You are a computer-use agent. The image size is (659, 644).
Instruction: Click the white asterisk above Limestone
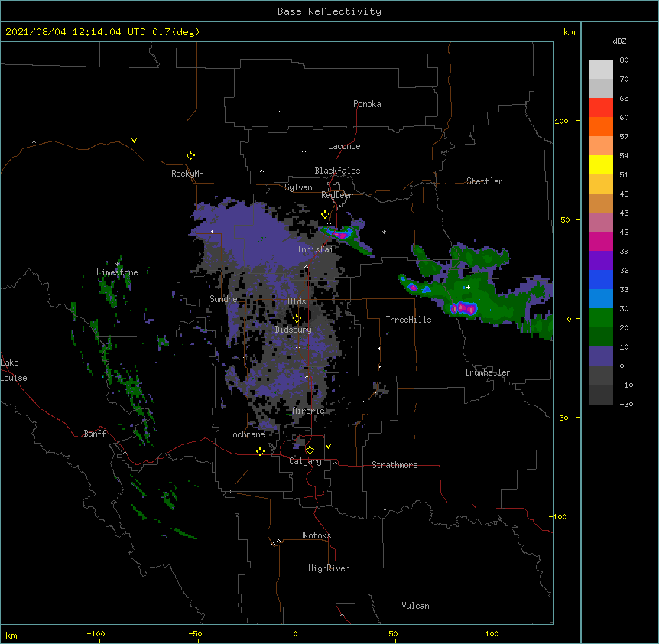click(x=117, y=265)
